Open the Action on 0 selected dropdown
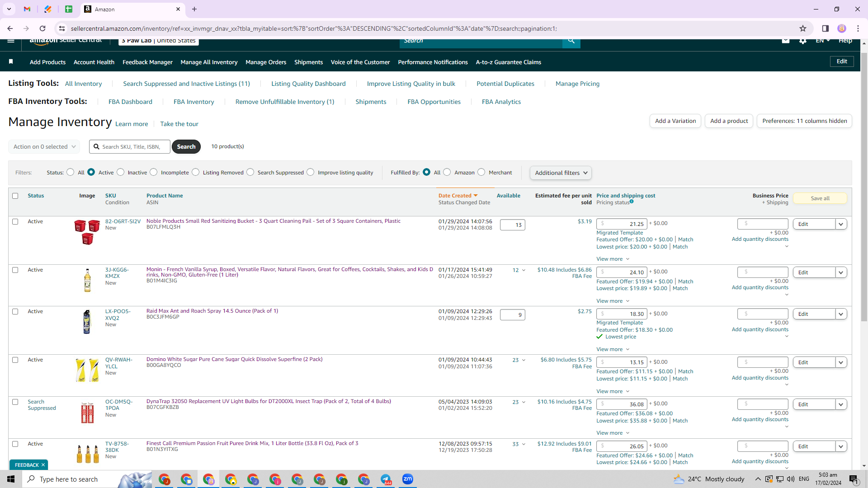The width and height of the screenshot is (868, 488). pyautogui.click(x=44, y=147)
